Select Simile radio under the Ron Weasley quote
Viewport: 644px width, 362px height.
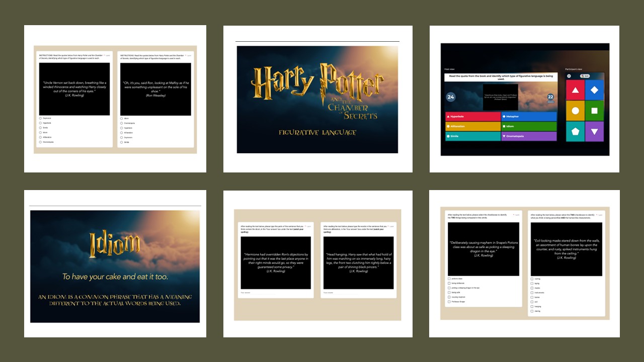(x=121, y=142)
